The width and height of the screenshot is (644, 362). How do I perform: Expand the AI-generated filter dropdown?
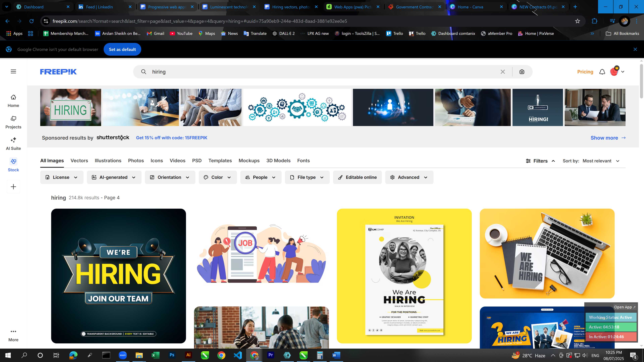point(114,177)
